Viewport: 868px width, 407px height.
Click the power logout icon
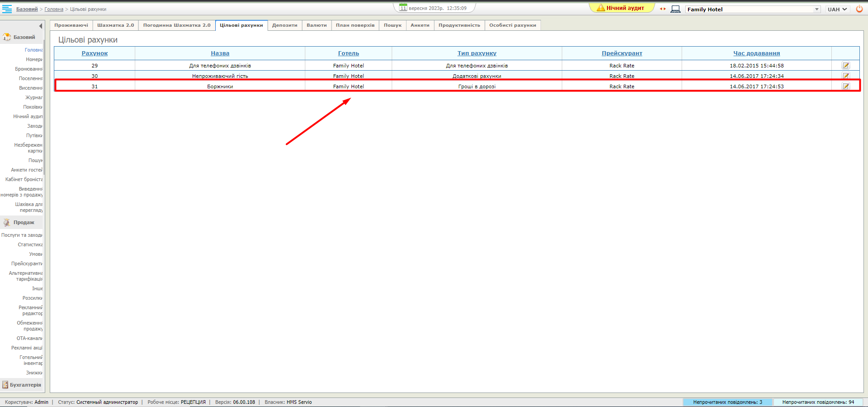(859, 9)
